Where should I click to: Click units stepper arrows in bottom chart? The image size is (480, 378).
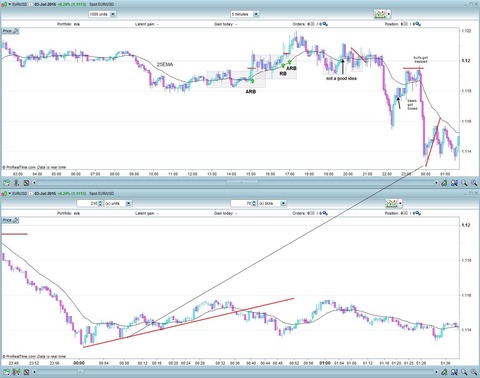100,203
